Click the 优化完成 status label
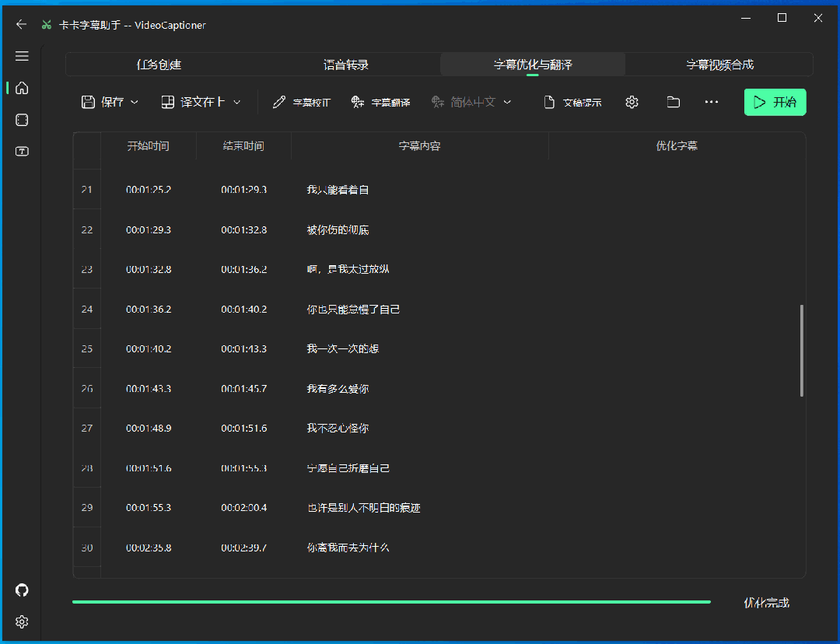 coord(766,603)
